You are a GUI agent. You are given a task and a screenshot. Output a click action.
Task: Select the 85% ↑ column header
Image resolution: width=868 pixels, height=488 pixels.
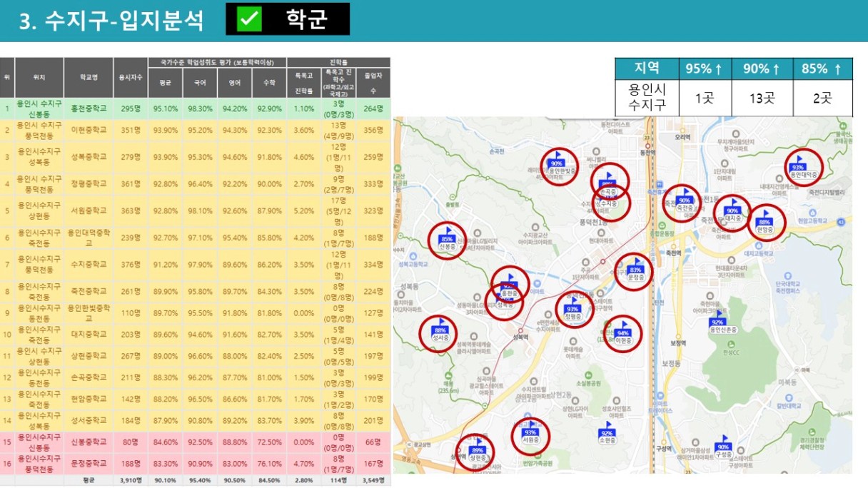pos(822,69)
